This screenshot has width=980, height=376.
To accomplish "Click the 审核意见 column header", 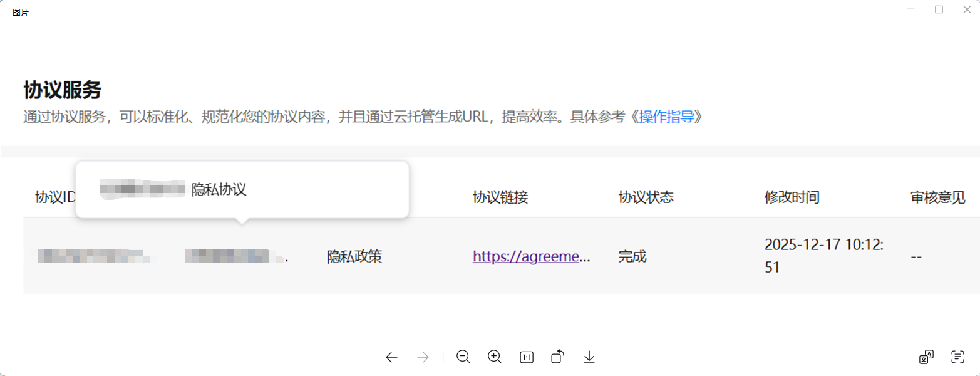I will (937, 197).
